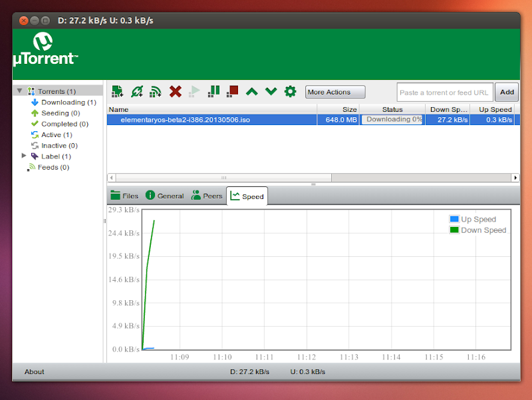Minimize the µTorrent window

pos(35,21)
